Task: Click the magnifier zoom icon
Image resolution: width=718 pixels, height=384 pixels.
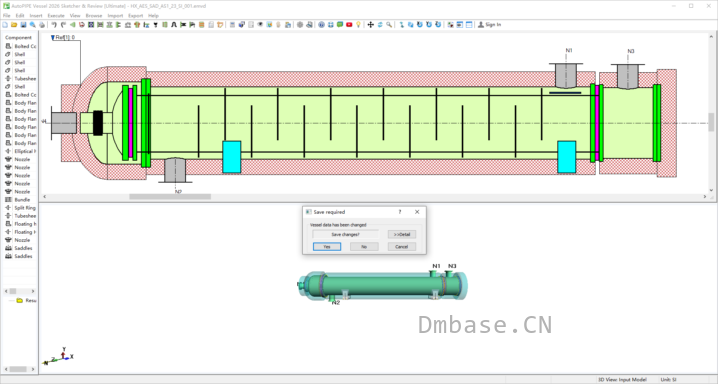Action: 389,25
